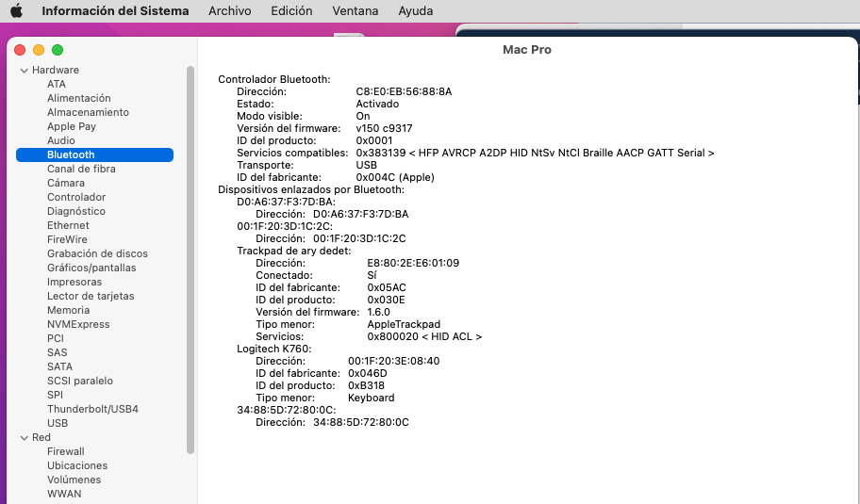Select Apple Pay in the sidebar
The height and width of the screenshot is (504, 860).
(x=72, y=126)
